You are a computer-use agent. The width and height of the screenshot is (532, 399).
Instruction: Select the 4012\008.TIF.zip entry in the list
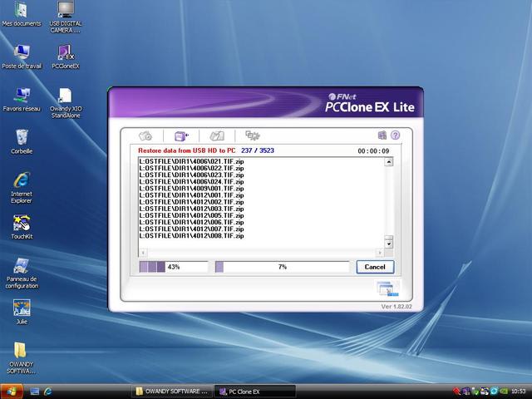191,236
